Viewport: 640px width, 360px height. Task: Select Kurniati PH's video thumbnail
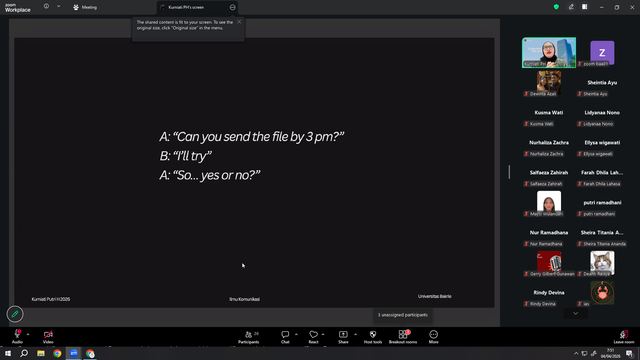click(549, 53)
